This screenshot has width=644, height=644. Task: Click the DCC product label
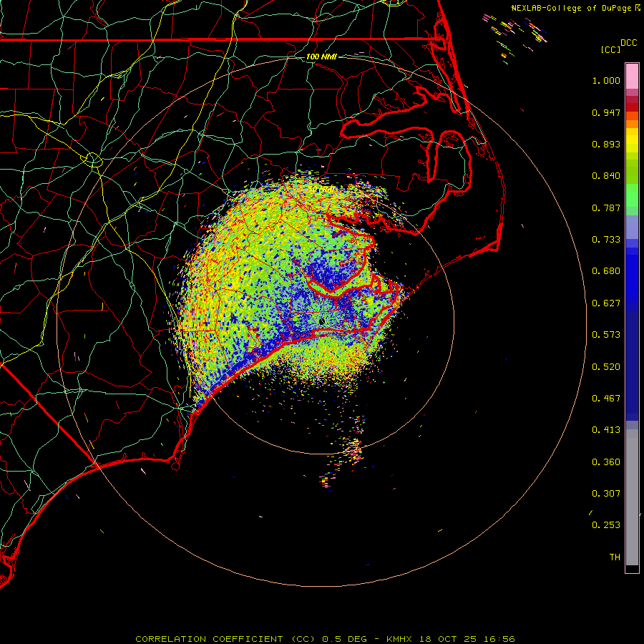629,43
